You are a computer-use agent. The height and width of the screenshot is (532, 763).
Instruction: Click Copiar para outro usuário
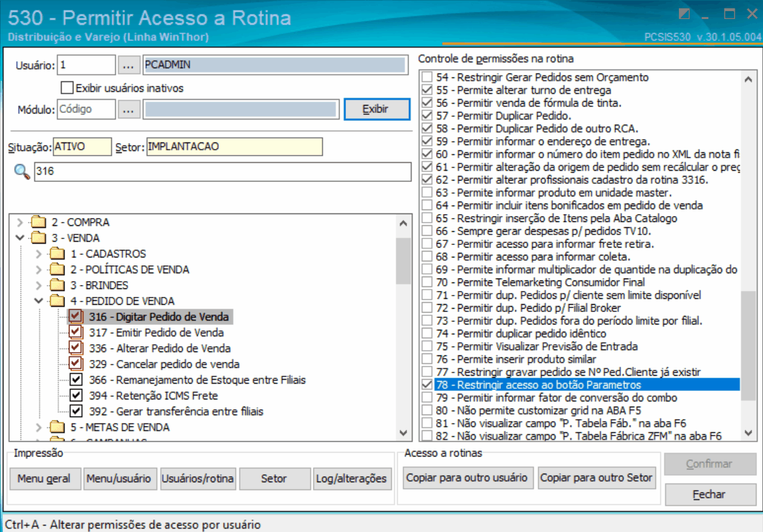coord(467,478)
